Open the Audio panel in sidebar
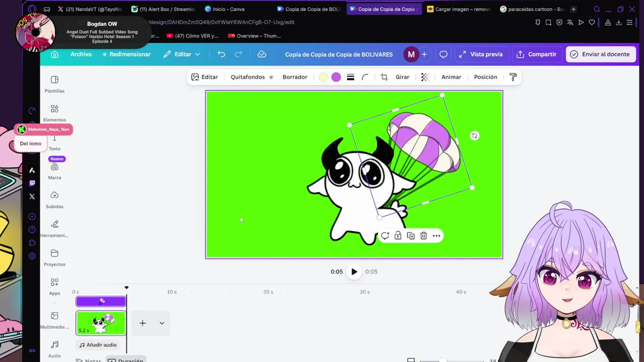 click(x=54, y=349)
